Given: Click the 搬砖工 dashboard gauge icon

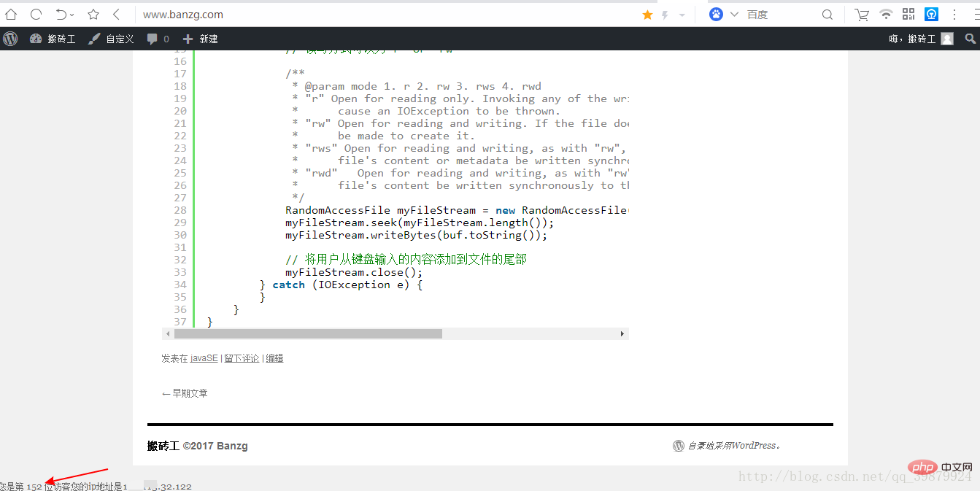Looking at the screenshot, I should click(36, 39).
